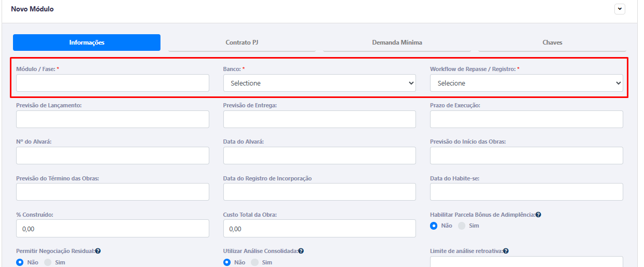Click help icon for Limite de análise retroativa
Screen dimensions: 644x267
point(506,251)
